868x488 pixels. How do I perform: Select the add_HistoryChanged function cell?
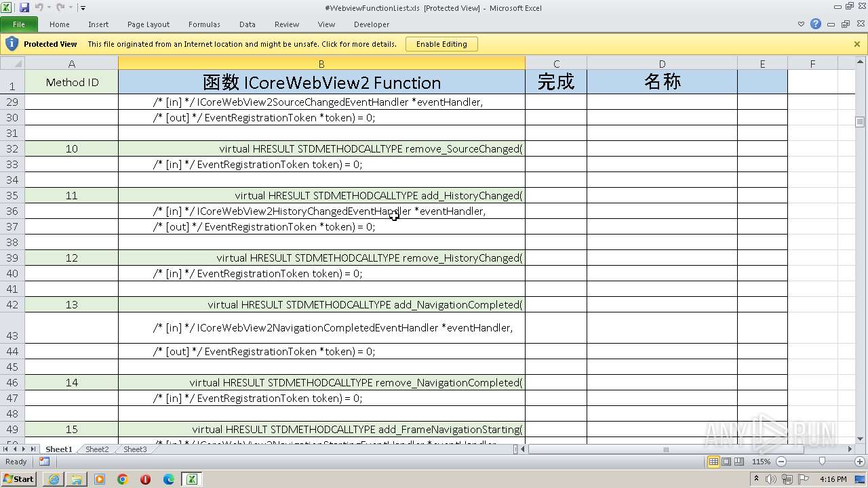(321, 195)
